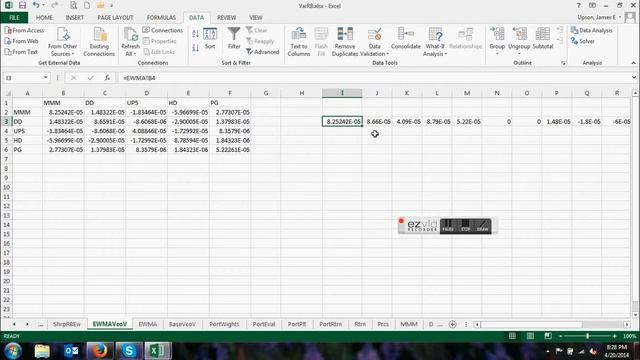The height and width of the screenshot is (360, 640).
Task: Switch to FORMULAS tab
Action: (x=161, y=18)
